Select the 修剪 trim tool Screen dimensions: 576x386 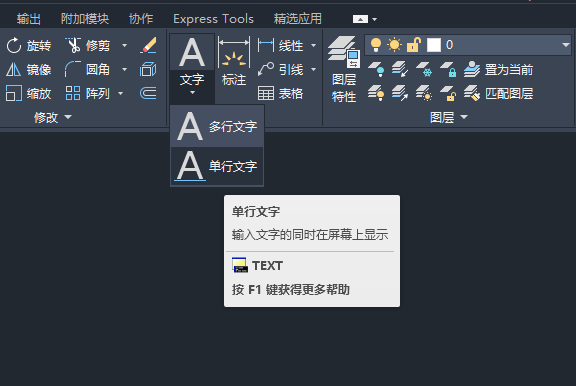88,46
